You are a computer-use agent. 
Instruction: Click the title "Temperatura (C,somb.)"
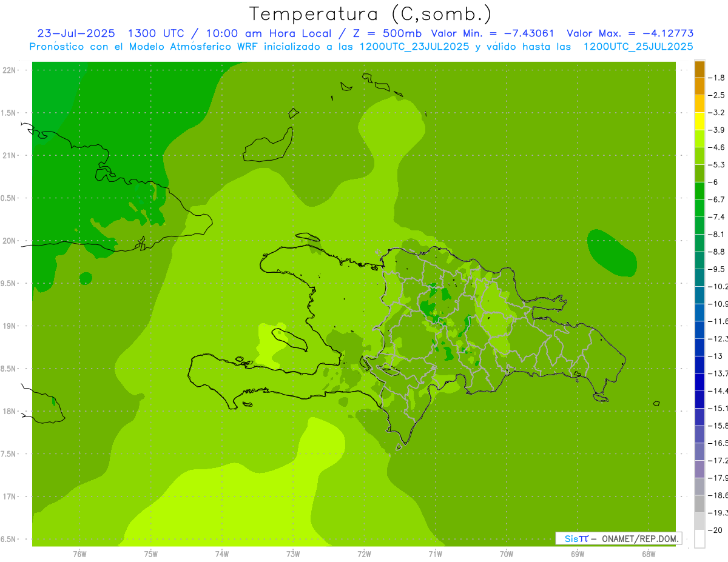pos(370,14)
